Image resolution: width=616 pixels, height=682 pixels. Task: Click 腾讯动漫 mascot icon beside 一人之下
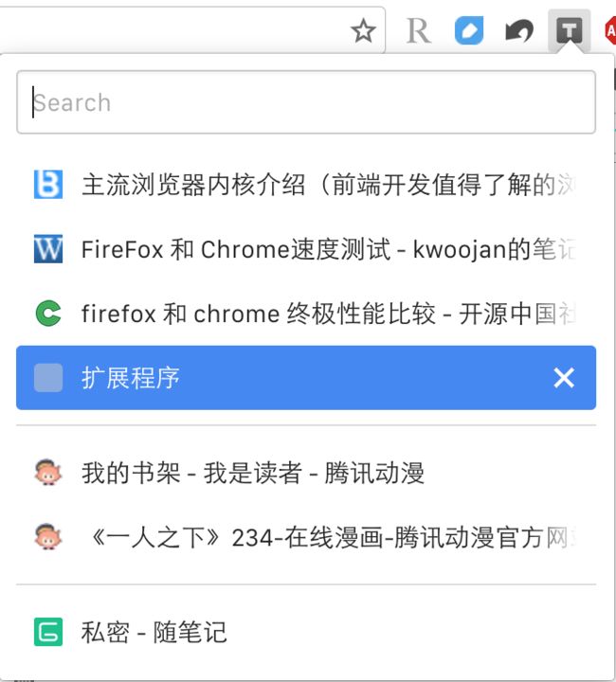point(48,537)
